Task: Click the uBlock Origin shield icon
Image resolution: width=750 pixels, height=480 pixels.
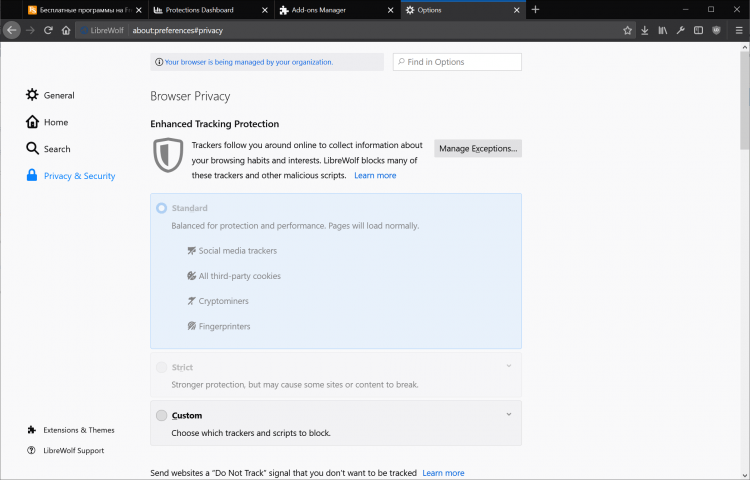Action: coord(716,30)
